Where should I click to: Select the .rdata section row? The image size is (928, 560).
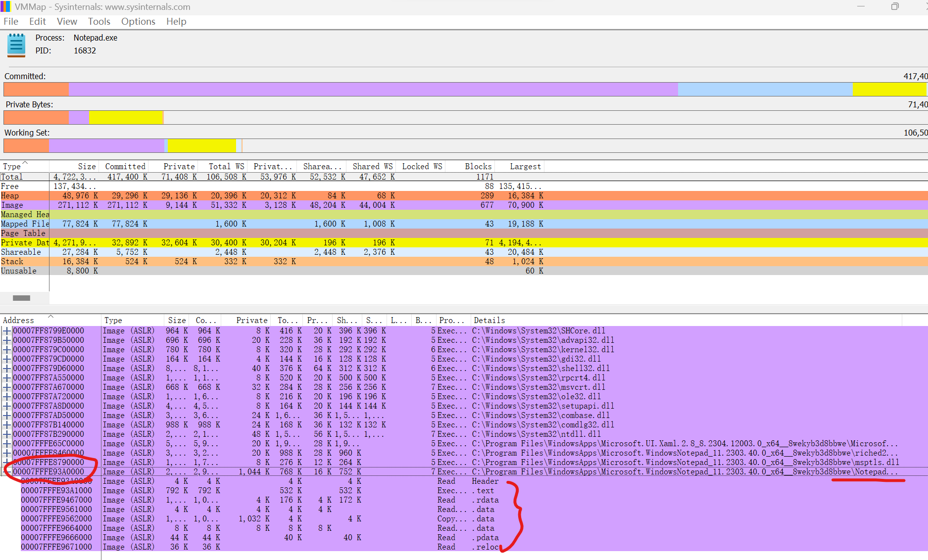coord(464,500)
